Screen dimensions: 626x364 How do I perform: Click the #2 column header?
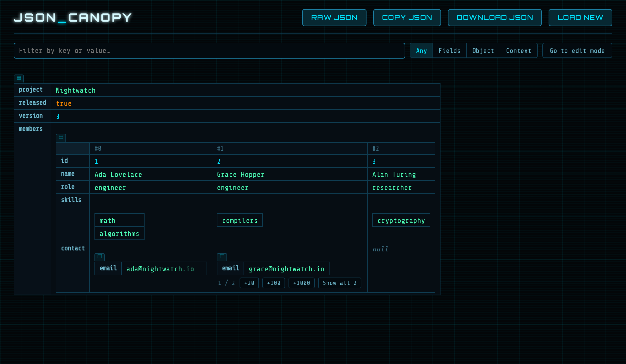[x=401, y=148]
